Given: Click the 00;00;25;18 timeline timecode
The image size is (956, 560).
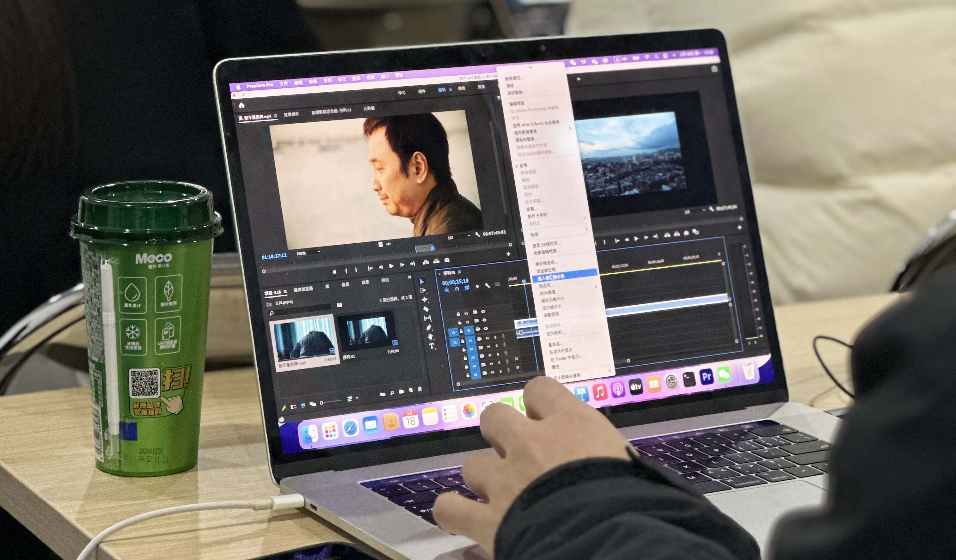Looking at the screenshot, I should pyautogui.click(x=455, y=282).
